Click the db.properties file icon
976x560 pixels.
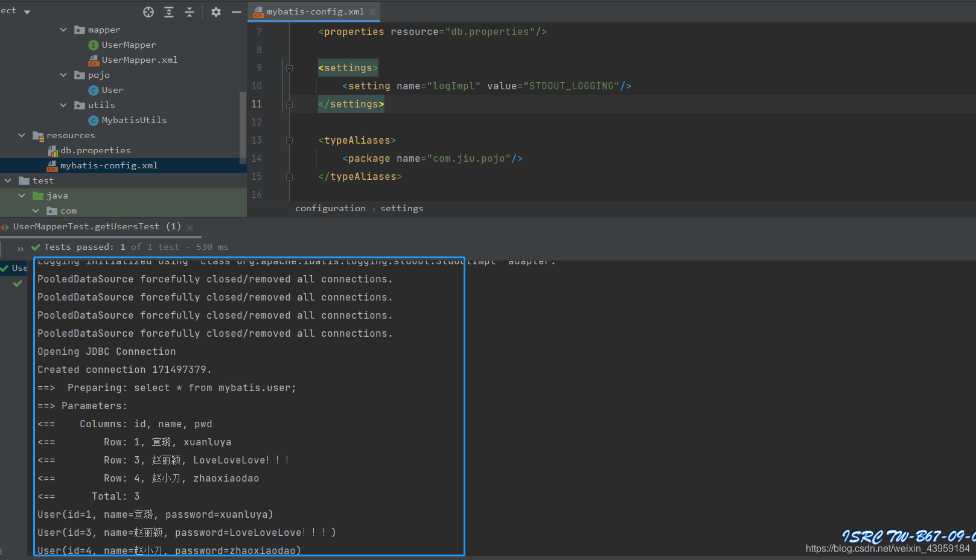[x=53, y=150]
